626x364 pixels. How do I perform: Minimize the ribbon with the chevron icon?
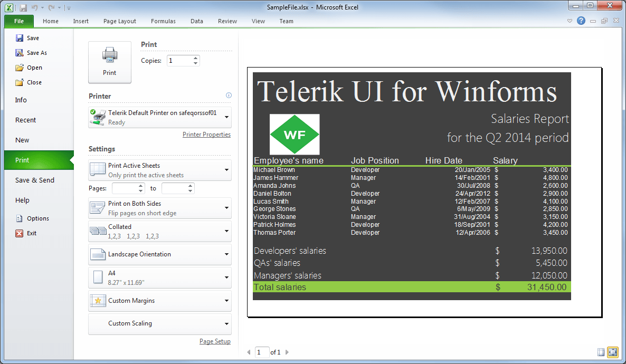570,21
